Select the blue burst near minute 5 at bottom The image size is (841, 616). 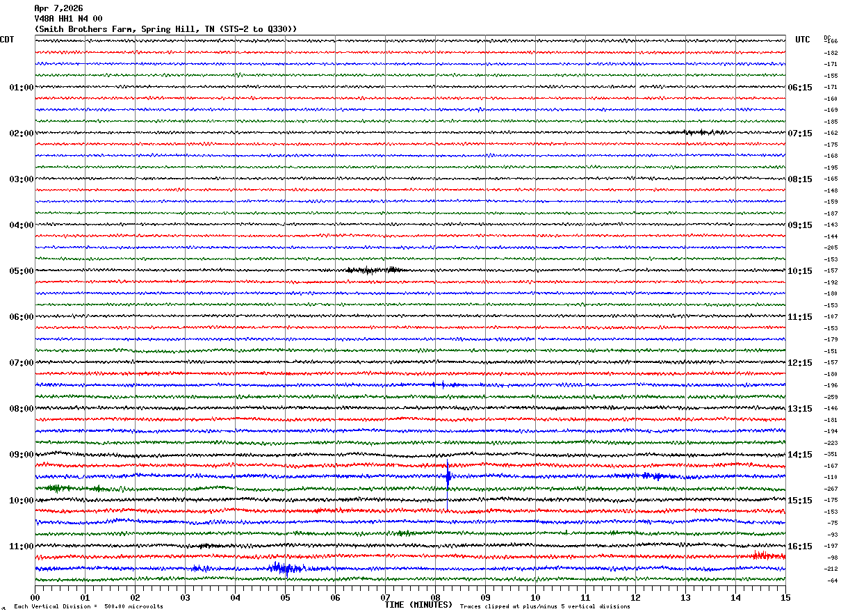[287, 569]
